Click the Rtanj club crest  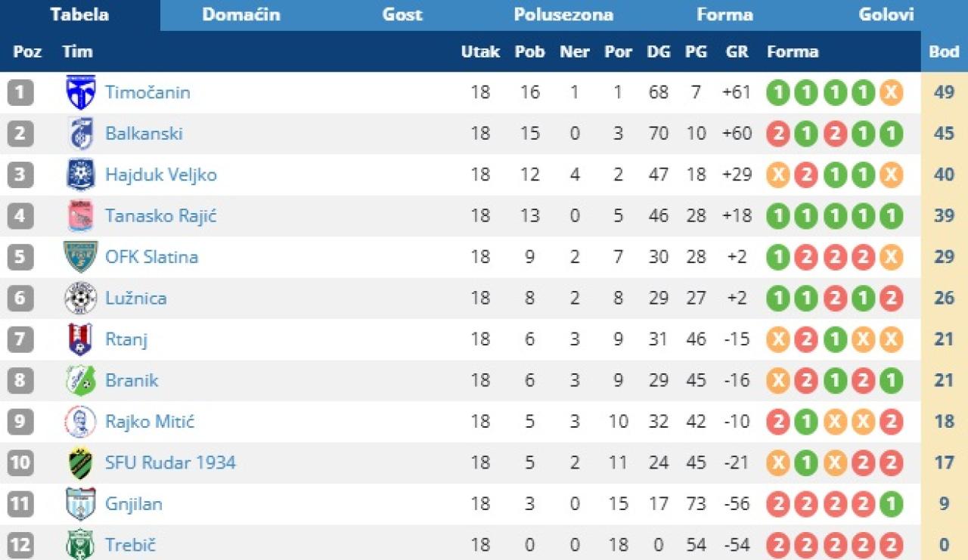click(x=79, y=339)
